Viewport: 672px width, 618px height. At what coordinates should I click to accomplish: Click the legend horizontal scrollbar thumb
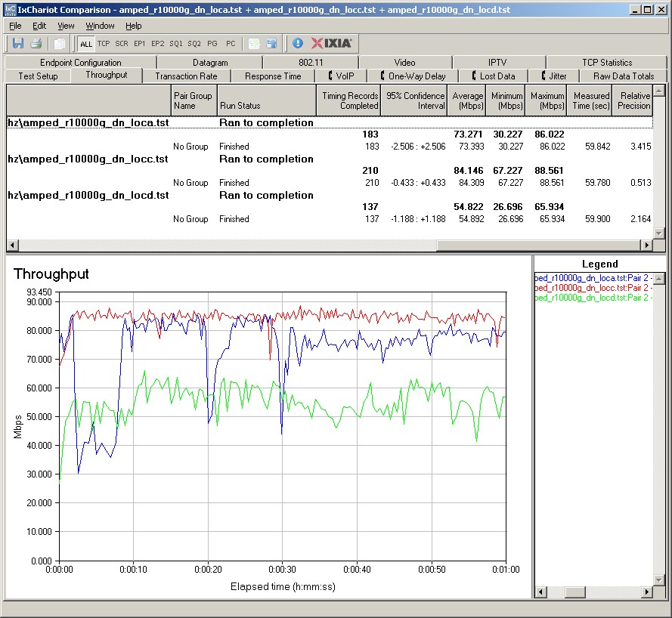575,592
